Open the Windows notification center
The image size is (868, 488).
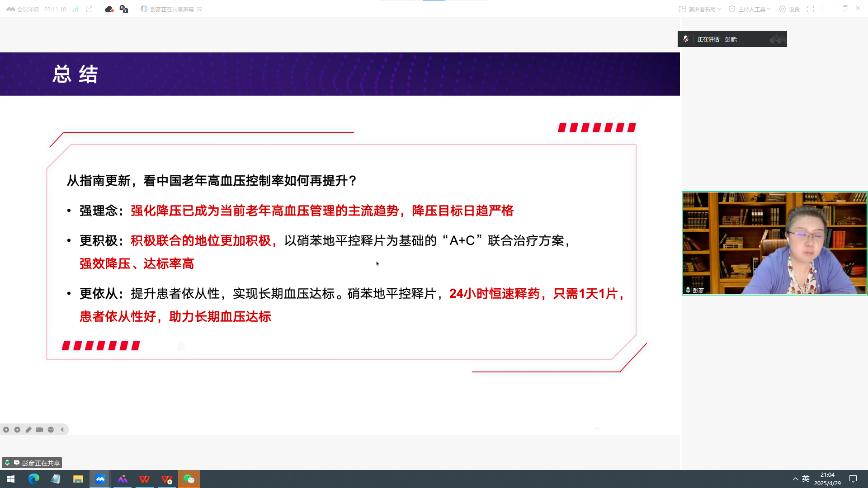pyautogui.click(x=853, y=479)
